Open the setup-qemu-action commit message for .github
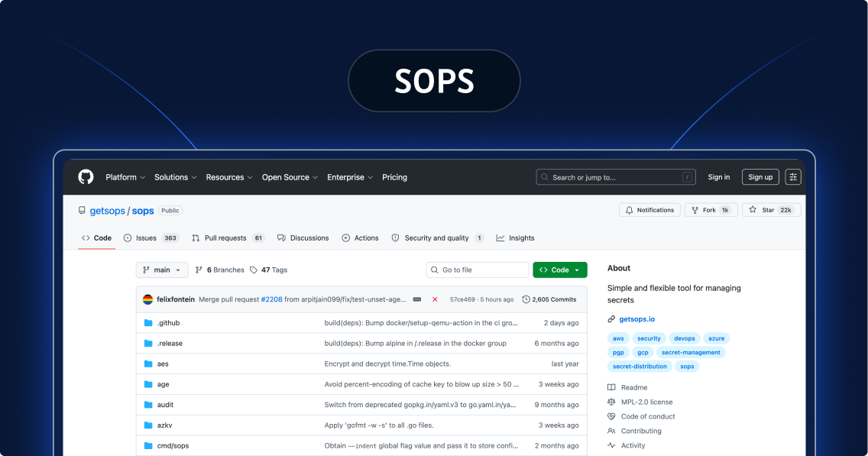The height and width of the screenshot is (456, 868). coord(421,323)
